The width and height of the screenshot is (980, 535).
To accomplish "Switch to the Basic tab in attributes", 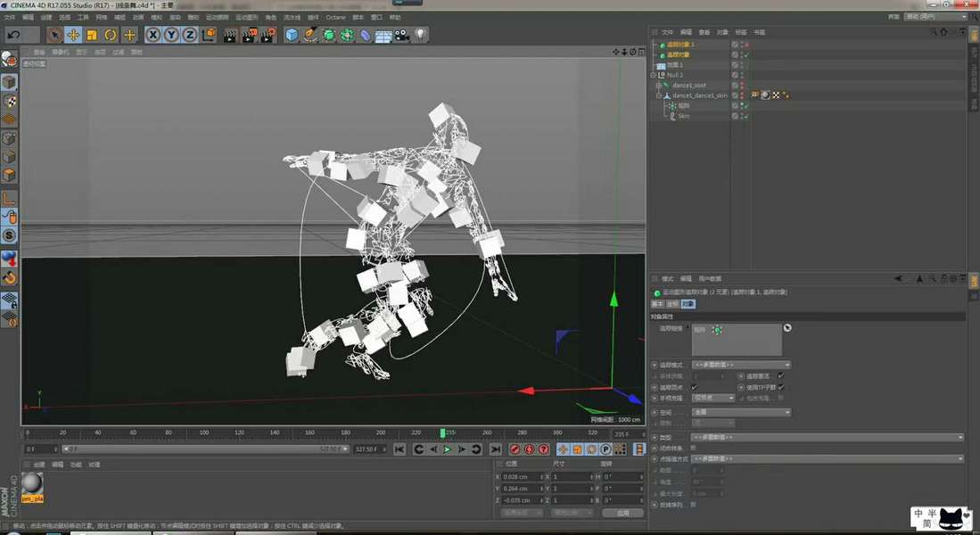I will 657,304.
